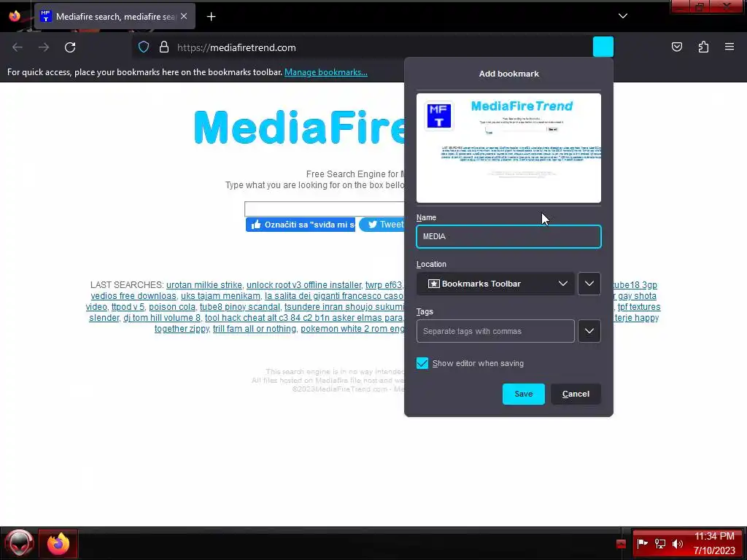Open 'urotan milkie strike' search link
The width and height of the screenshot is (747, 560).
pyautogui.click(x=204, y=285)
